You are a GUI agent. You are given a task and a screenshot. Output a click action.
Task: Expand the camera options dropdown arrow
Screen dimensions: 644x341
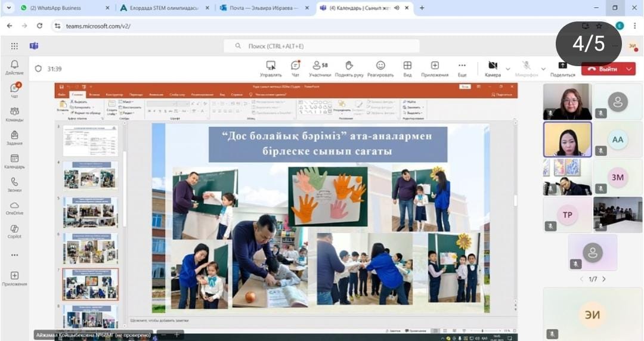(x=508, y=69)
